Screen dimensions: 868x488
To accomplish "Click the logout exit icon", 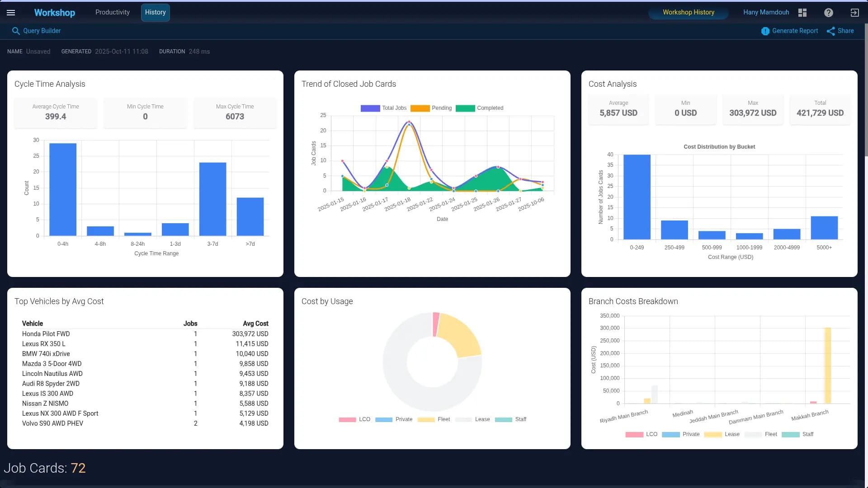I will coord(854,13).
